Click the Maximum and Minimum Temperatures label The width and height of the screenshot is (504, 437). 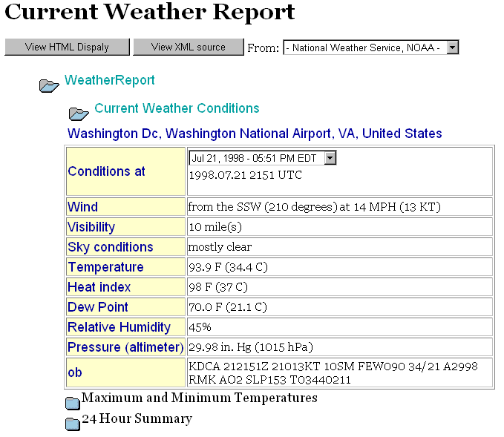click(x=199, y=398)
